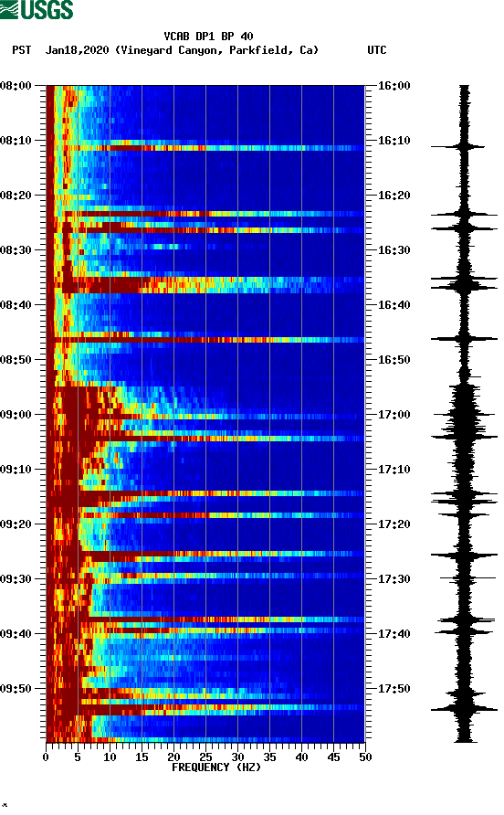Screen dimensions: 504x815
Task: Click the 17:10 UTC time label
Action: tap(394, 470)
